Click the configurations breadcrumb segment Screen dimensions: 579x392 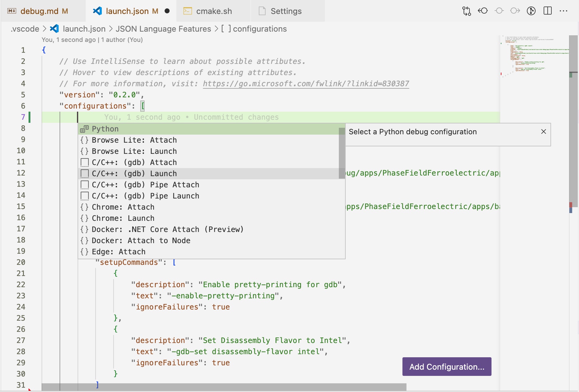click(x=259, y=29)
